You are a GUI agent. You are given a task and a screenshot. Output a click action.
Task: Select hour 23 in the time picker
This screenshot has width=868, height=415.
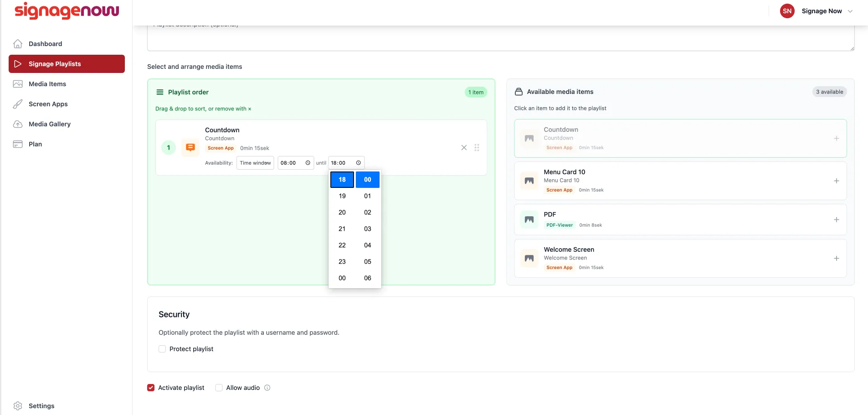342,262
